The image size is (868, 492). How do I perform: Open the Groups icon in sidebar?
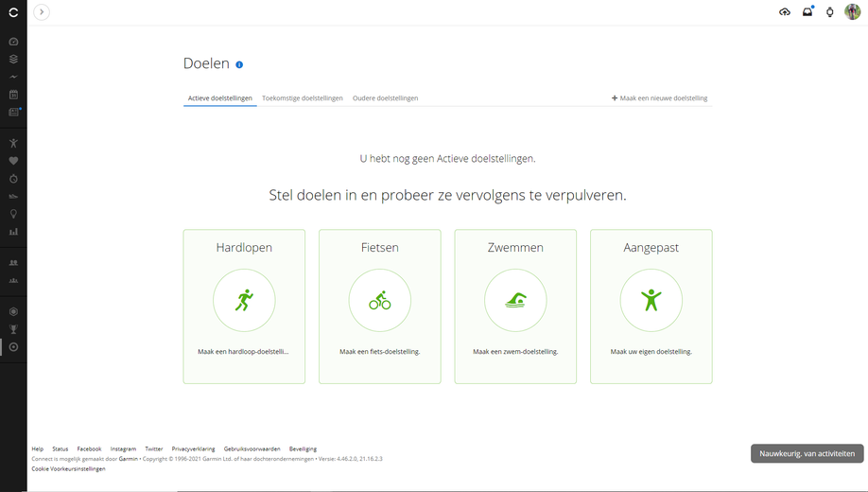(x=13, y=280)
